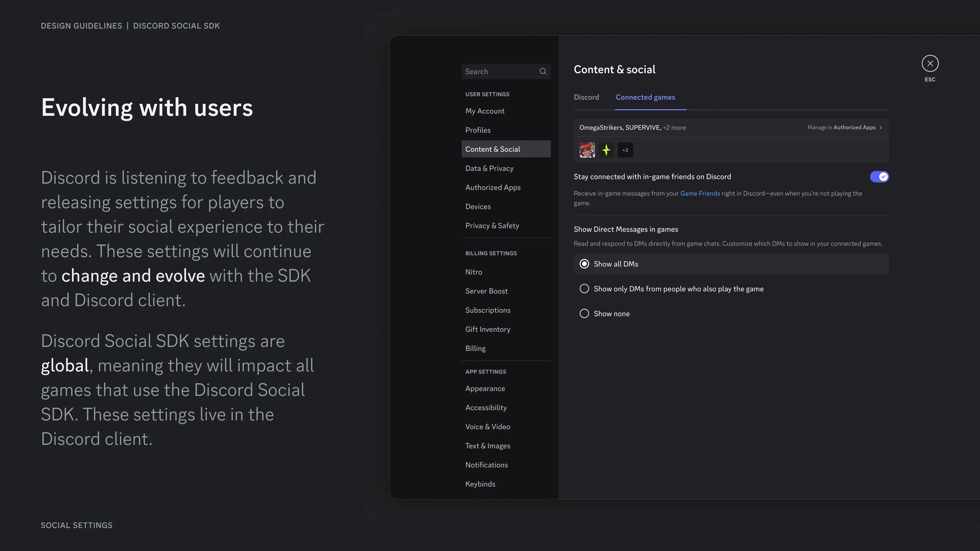Select Show only DMs from game players

584,289
